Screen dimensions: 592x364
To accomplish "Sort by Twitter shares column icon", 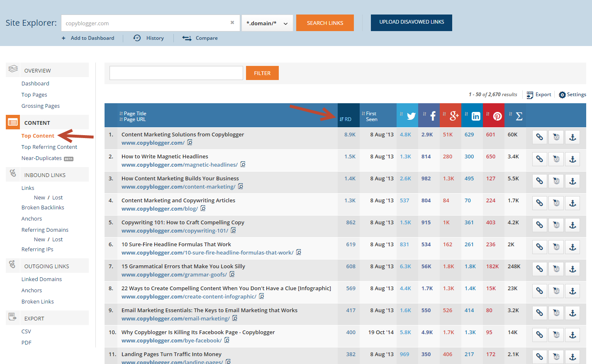I will [x=411, y=116].
